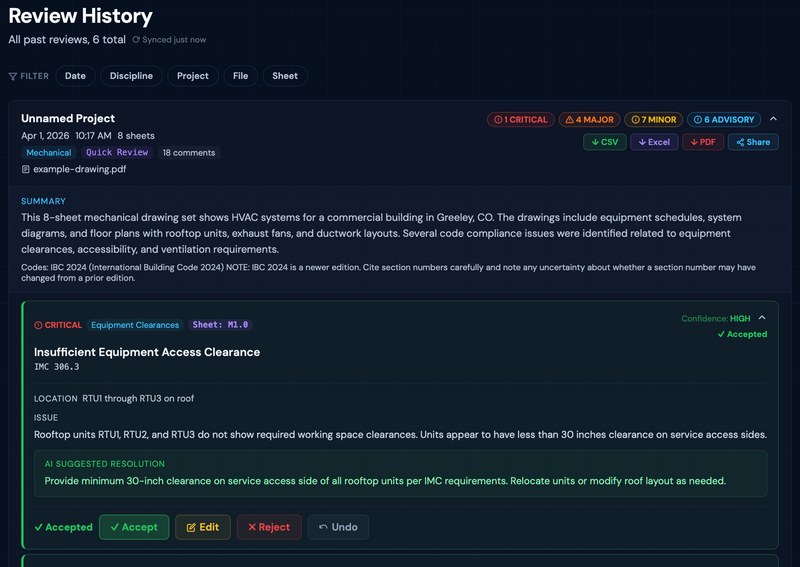The width and height of the screenshot is (800, 567).
Task: Click the example-drawing.pdf file name
Action: pyautogui.click(x=80, y=169)
